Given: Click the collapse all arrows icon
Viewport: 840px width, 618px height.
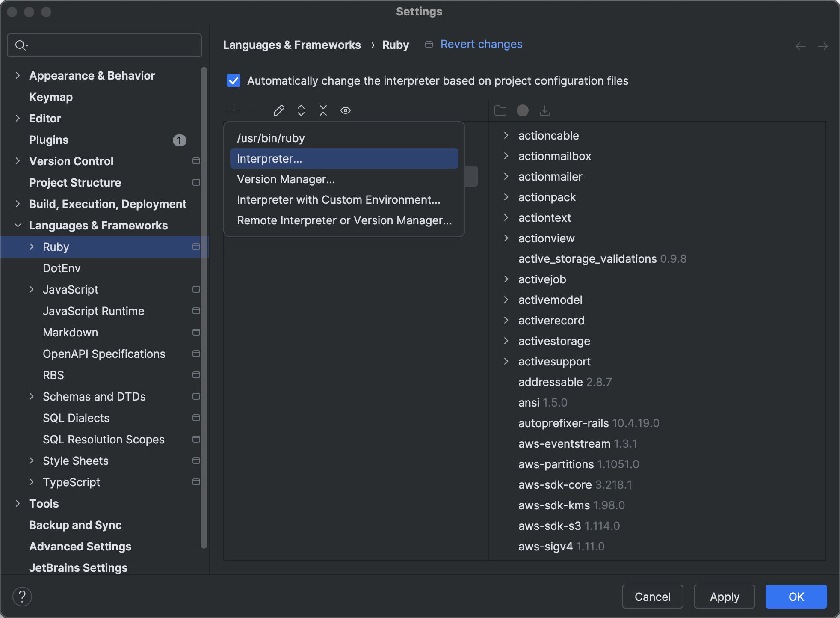Looking at the screenshot, I should click(323, 110).
